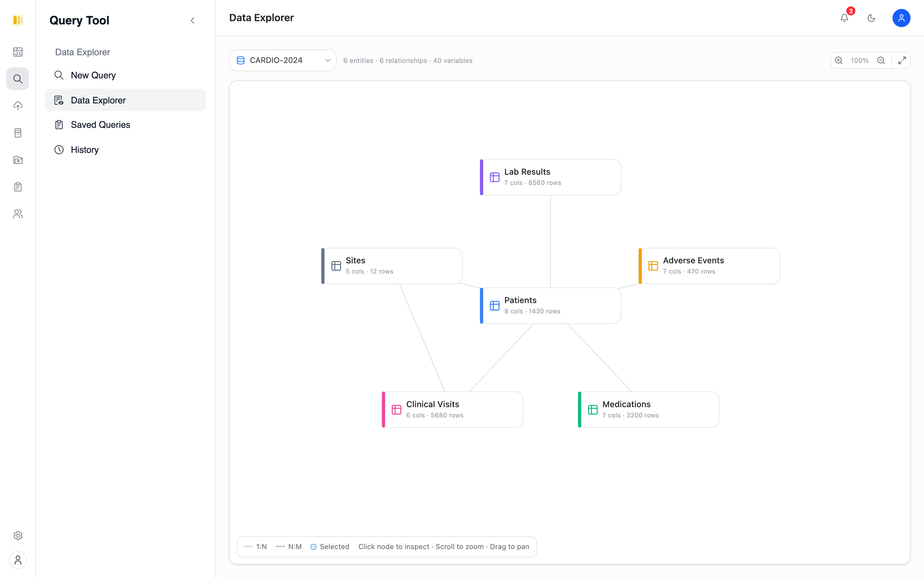Screen dimensions: 924x578
Task: Open History in sidebar
Action: click(x=125, y=149)
